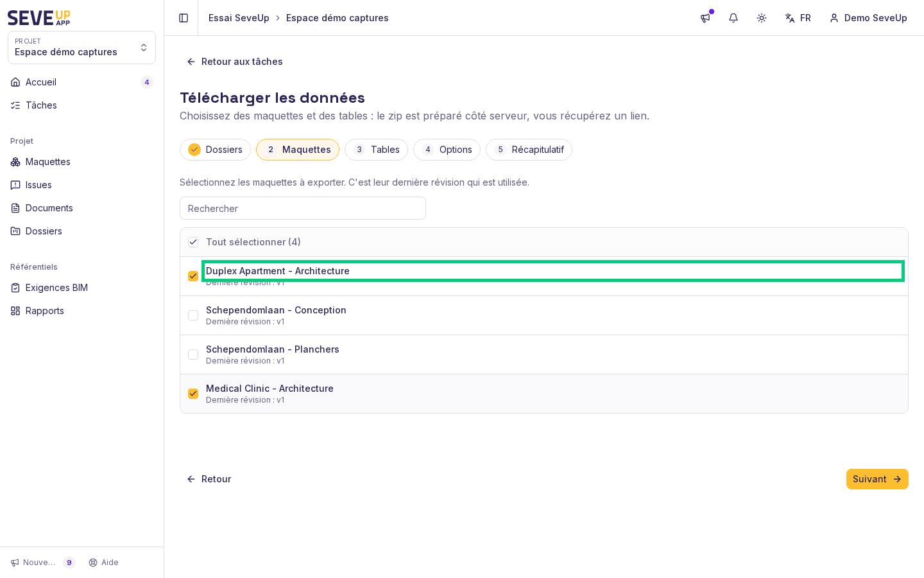
Task: Click the Accueil badge showing 4
Action: 147,82
